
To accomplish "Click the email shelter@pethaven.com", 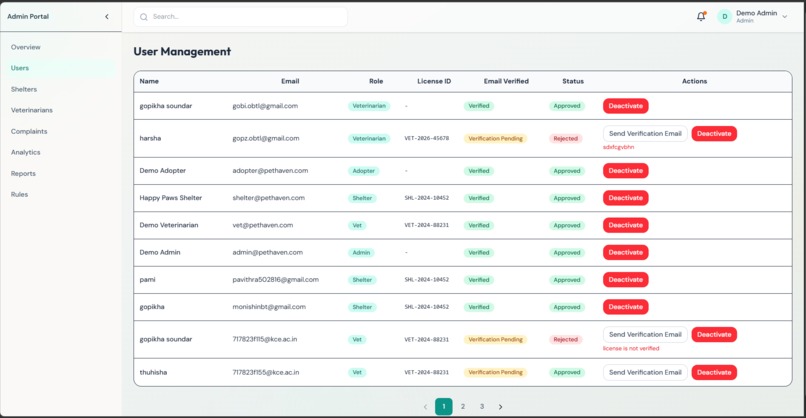I will point(268,198).
